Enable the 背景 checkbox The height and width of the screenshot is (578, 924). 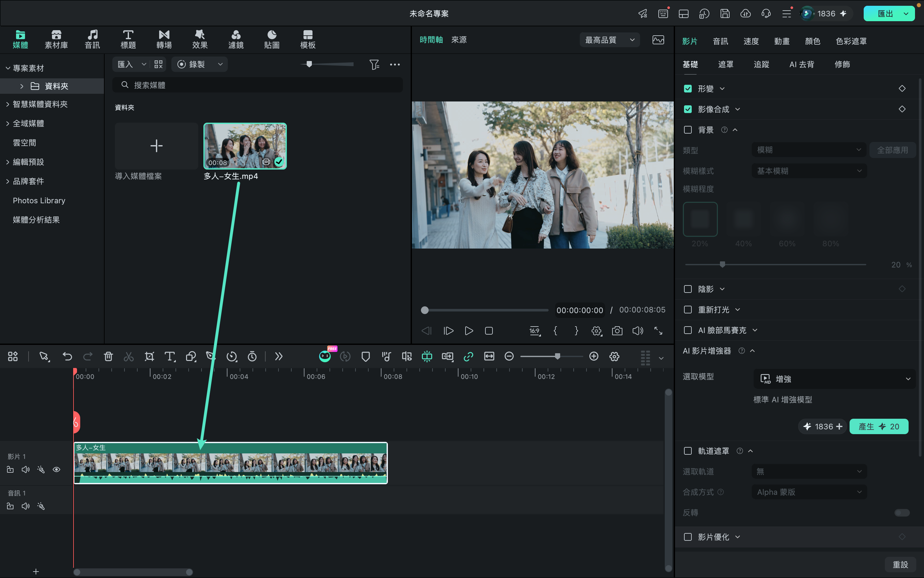[x=688, y=130]
